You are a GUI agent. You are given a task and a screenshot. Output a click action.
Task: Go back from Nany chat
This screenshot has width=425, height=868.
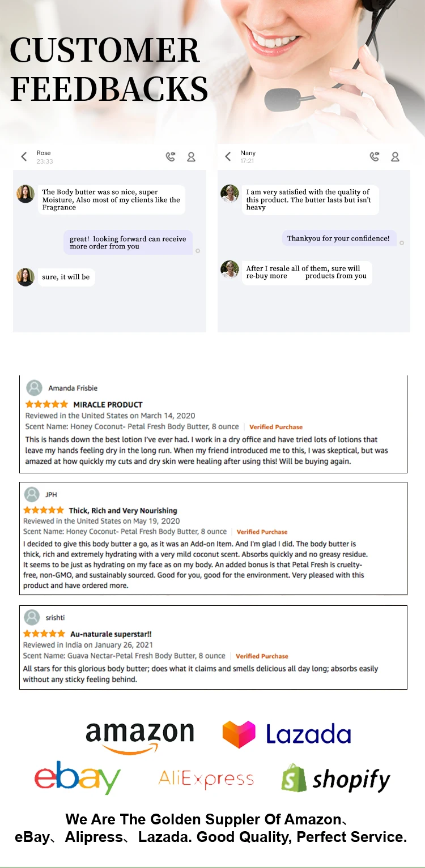[x=228, y=157]
